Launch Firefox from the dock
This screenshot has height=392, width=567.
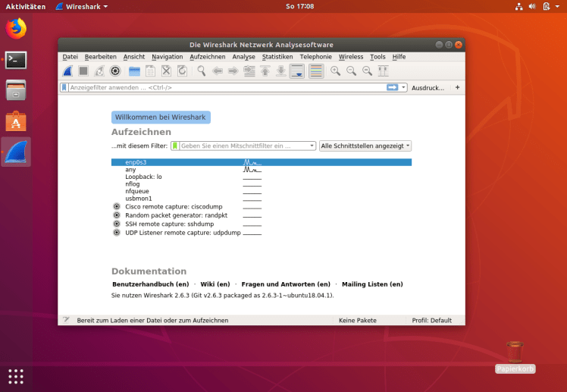point(16,29)
